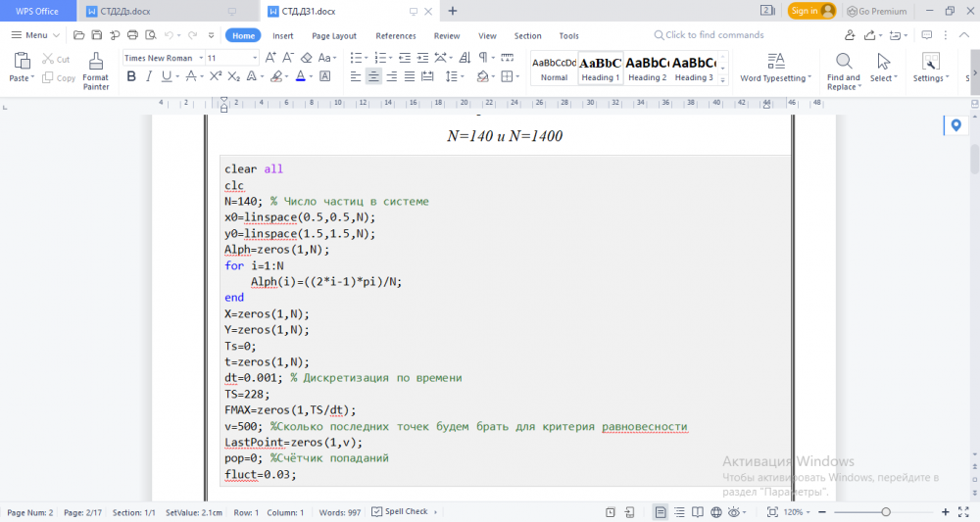Screen dimensions: 980x522
Task: Activate the Format Painter tool
Action: (x=96, y=71)
